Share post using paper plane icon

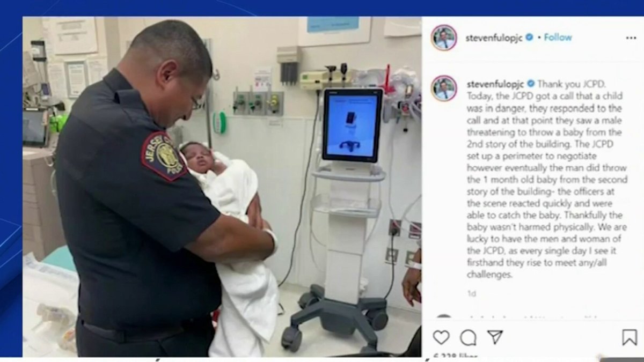click(x=495, y=337)
